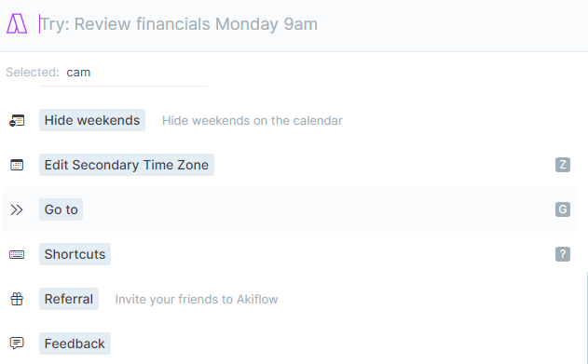Click the 'Hide weekends on the calendar' description
588x364 pixels.
coord(253,121)
